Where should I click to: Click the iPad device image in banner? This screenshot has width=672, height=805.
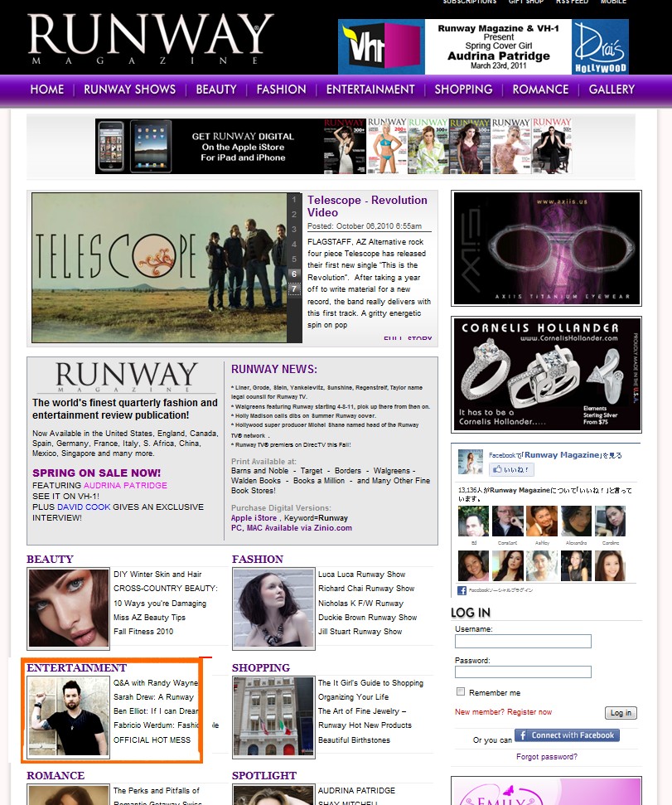click(x=151, y=146)
